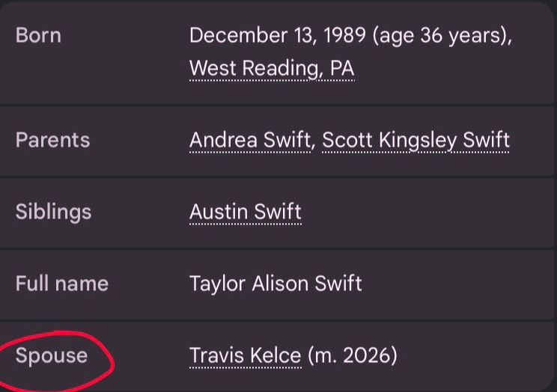
Task: Follow the Scott Kingsley Swift link
Action: tap(416, 140)
